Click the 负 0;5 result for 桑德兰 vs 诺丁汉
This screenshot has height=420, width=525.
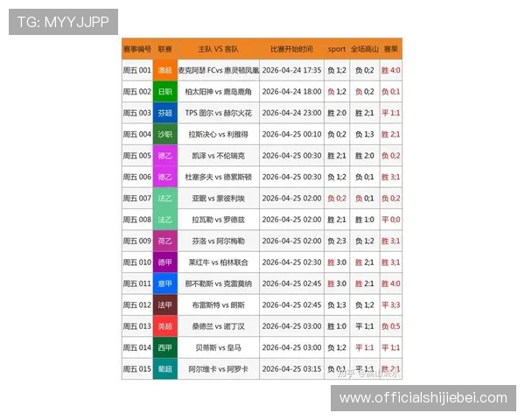tap(391, 326)
